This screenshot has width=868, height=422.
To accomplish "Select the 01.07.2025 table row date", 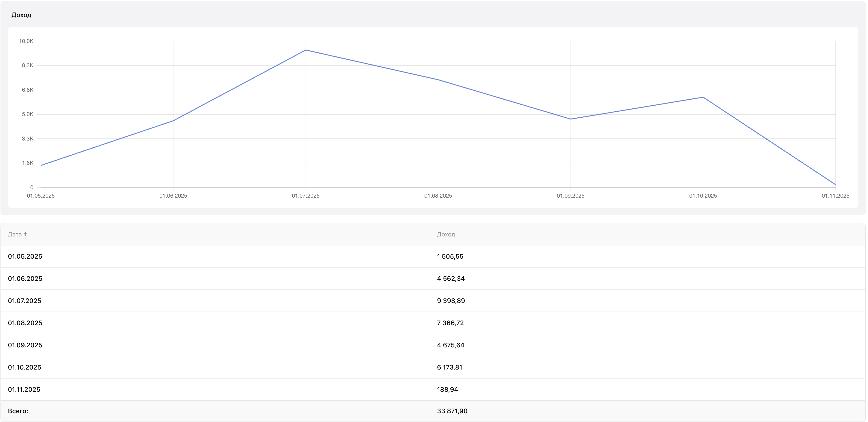I will (x=24, y=301).
